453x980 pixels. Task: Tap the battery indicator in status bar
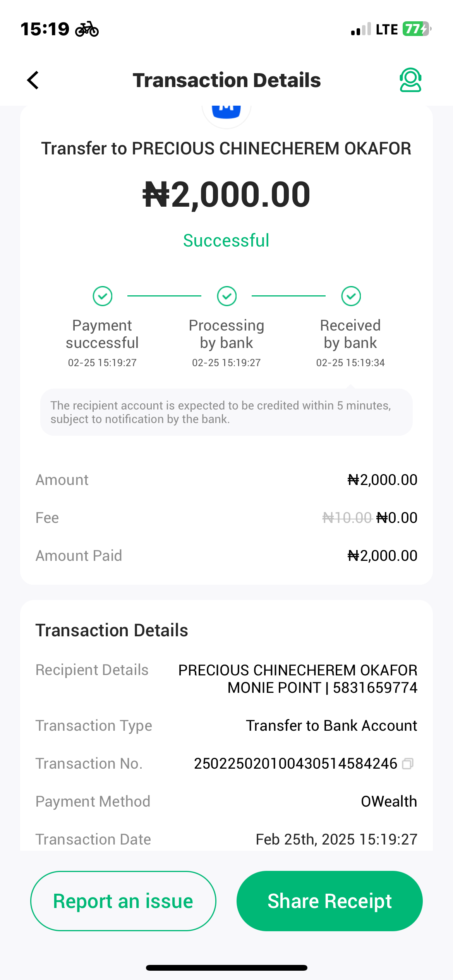(x=416, y=29)
